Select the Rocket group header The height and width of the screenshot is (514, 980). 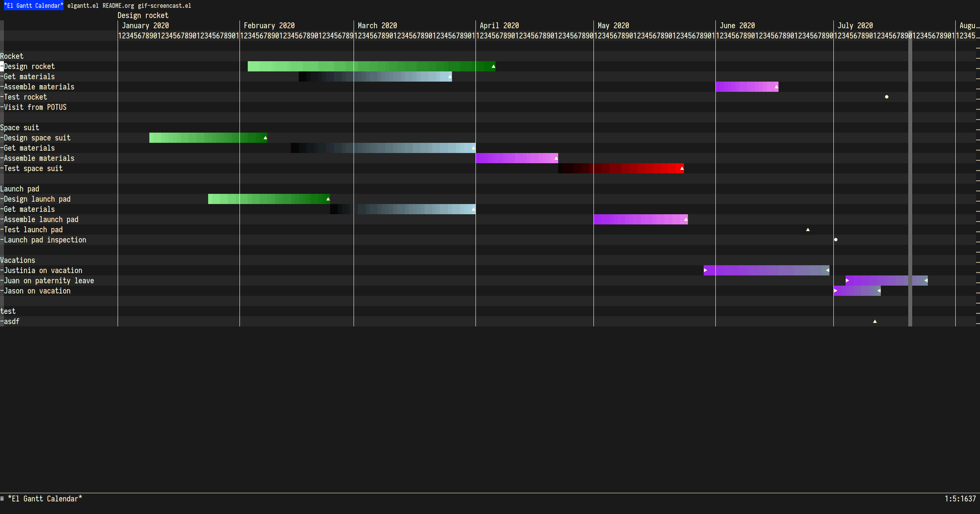12,56
